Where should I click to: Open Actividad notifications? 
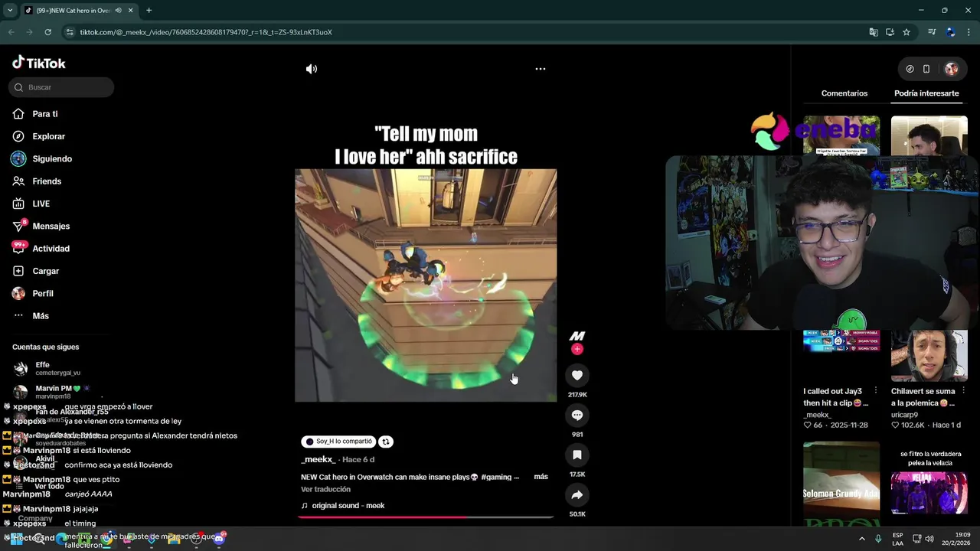coord(51,249)
